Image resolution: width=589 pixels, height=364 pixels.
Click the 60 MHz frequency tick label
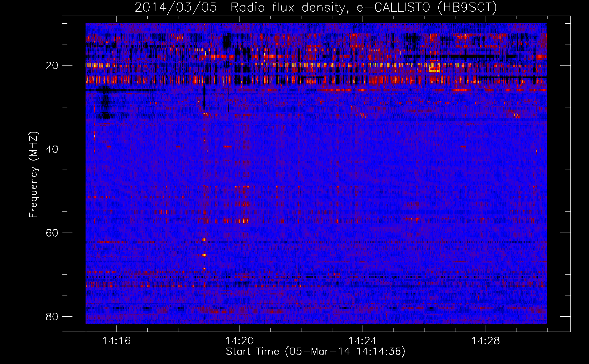[52, 233]
